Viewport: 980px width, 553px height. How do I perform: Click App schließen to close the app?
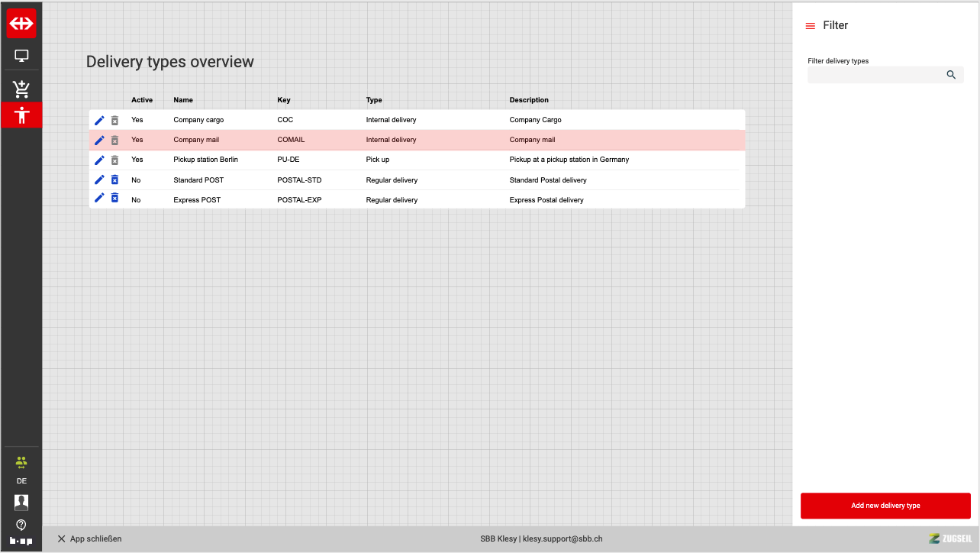pyautogui.click(x=89, y=538)
